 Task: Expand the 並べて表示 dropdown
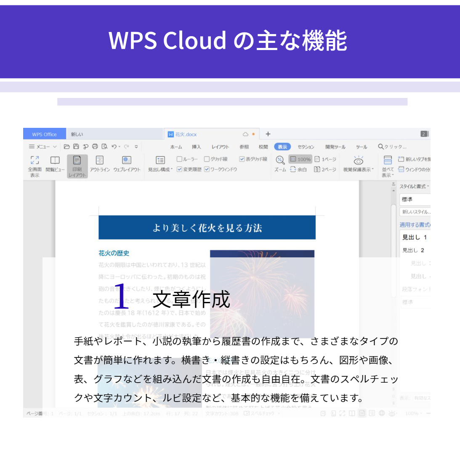(388, 168)
